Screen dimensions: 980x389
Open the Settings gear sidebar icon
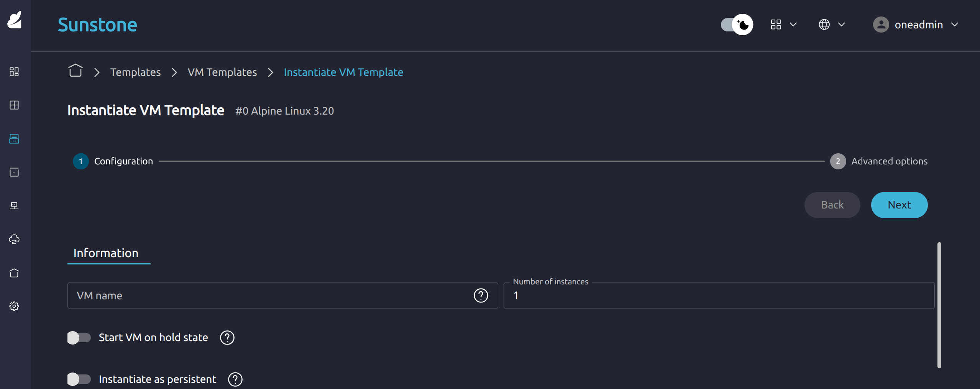point(14,306)
